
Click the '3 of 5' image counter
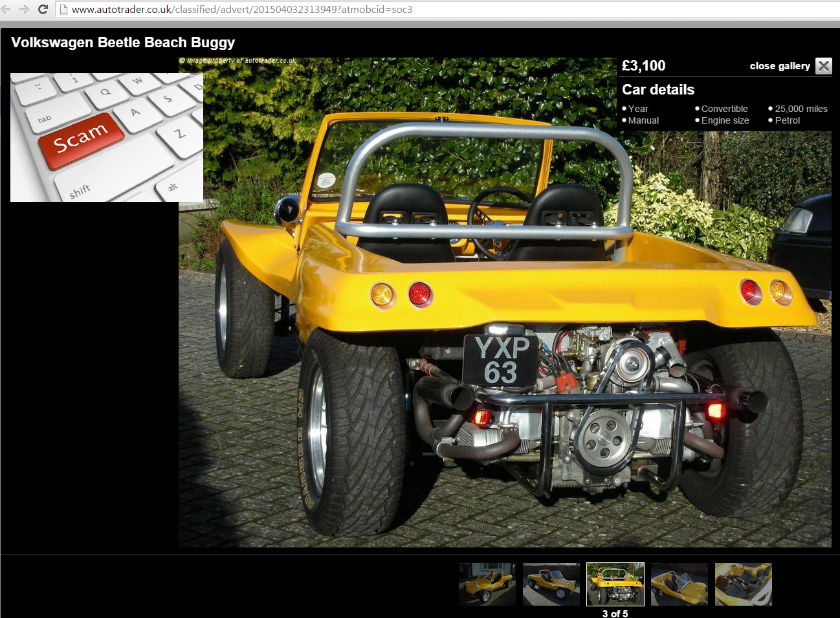[615, 613]
